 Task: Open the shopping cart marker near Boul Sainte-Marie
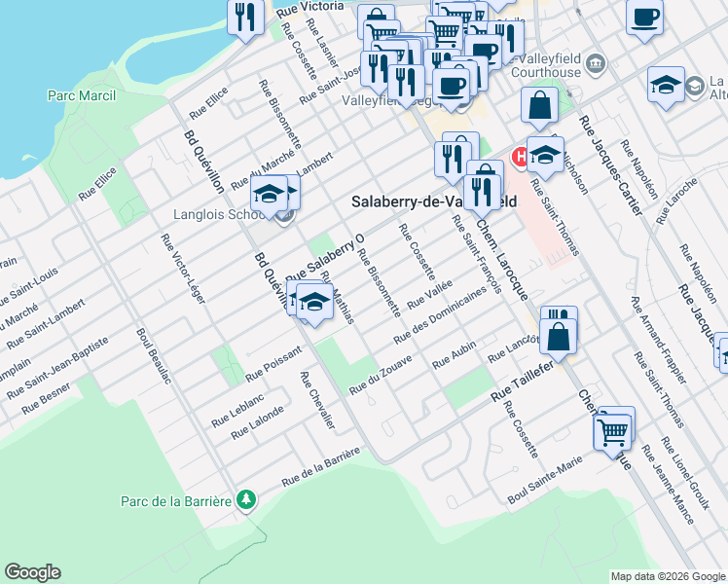coord(612,434)
